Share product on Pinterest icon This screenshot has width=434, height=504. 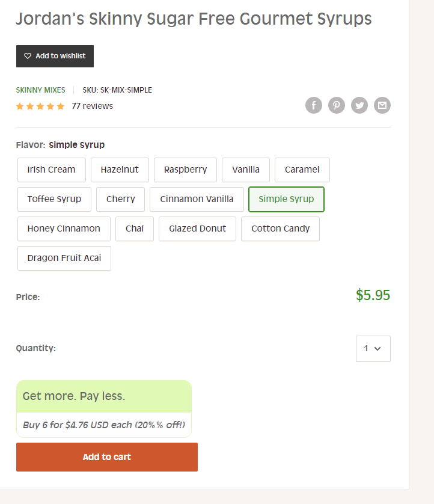click(337, 105)
